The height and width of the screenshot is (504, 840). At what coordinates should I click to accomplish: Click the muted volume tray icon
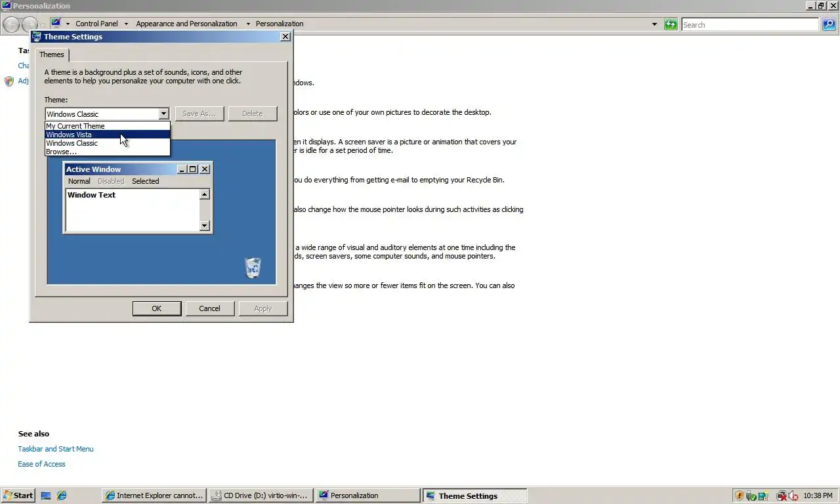tap(793, 496)
